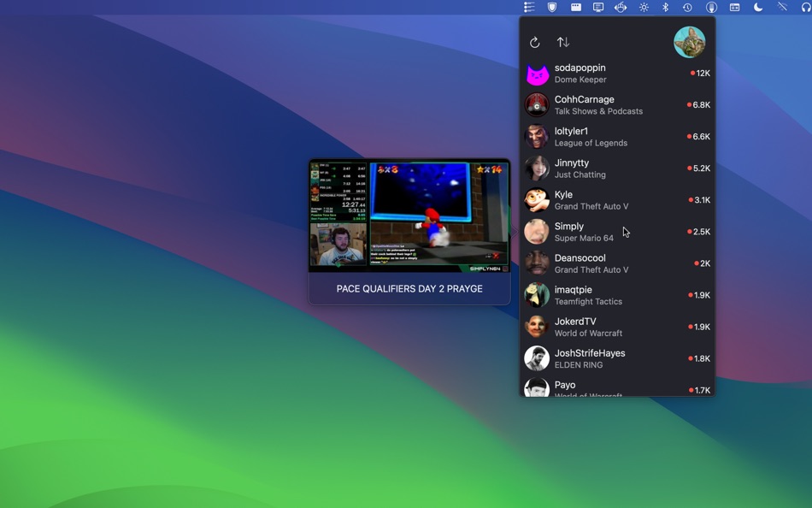
Task: Toggle Focus mode with the moon icon
Action: coord(756,7)
